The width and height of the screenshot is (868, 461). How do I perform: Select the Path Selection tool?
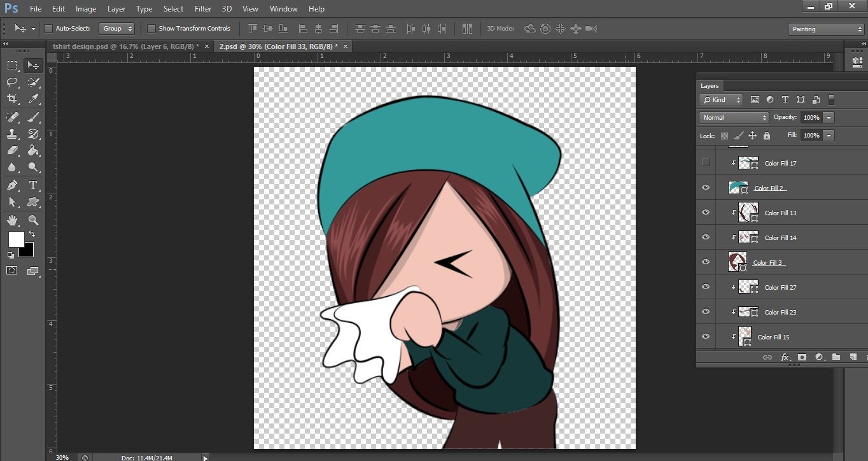(x=12, y=202)
